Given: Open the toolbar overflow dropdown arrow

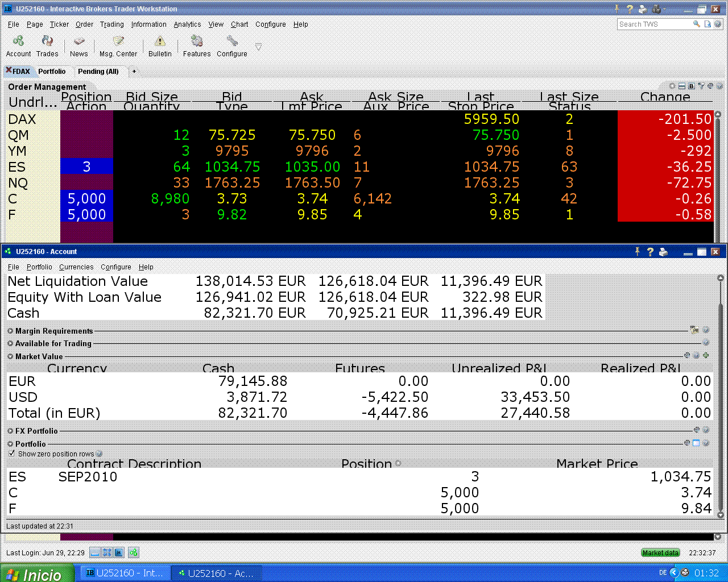Looking at the screenshot, I should pos(258,47).
